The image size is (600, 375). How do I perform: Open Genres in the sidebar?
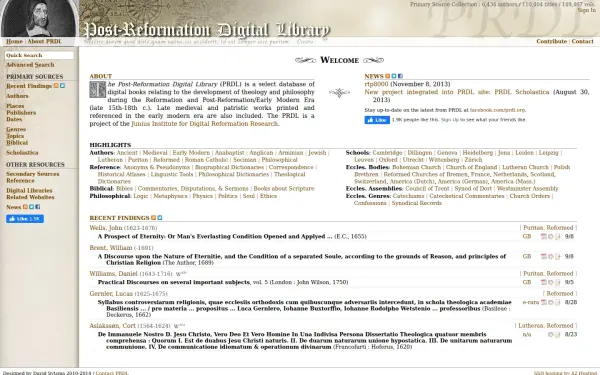(16, 129)
